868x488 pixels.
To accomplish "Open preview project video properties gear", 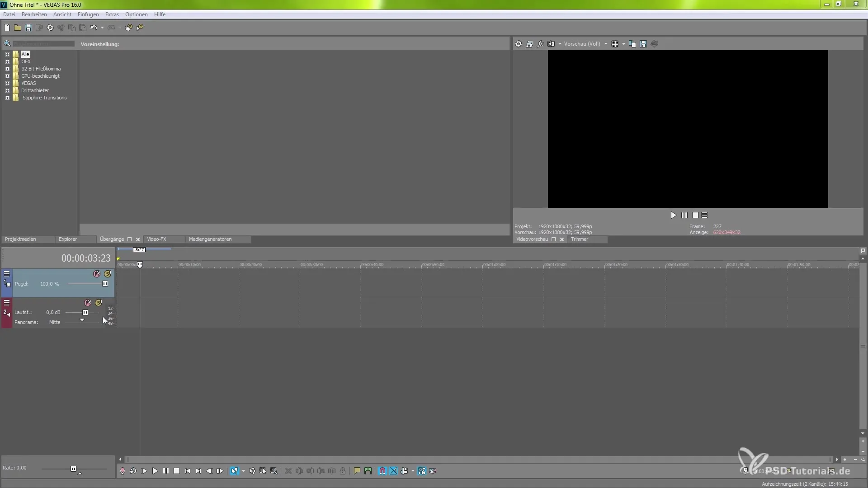I will click(519, 44).
